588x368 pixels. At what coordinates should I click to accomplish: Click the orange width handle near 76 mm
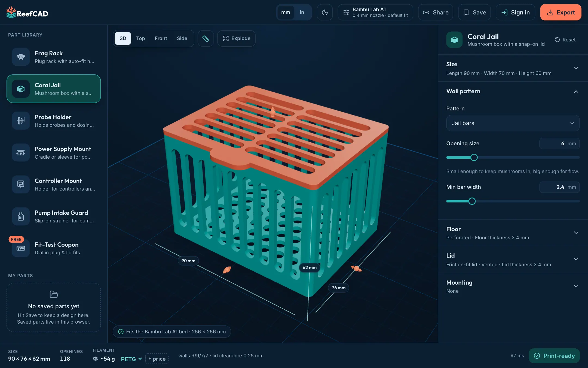356,269
